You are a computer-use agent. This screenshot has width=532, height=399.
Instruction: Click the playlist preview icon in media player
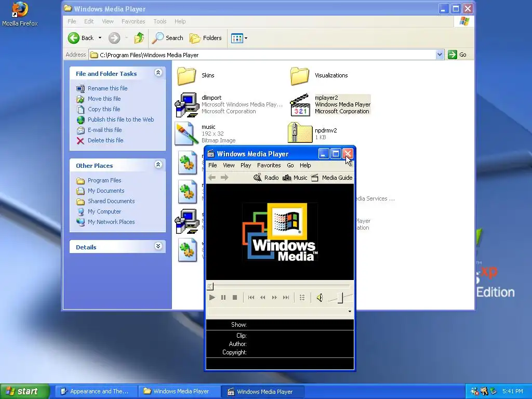pos(302,298)
